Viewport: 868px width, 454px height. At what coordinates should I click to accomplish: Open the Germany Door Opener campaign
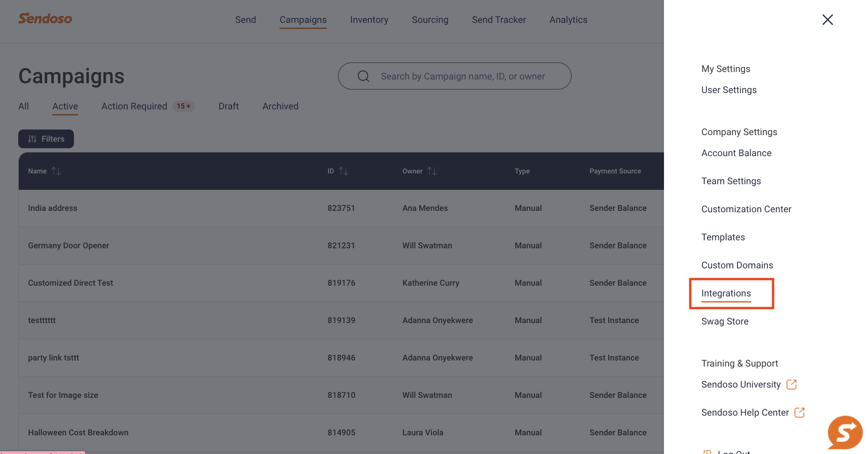[68, 245]
